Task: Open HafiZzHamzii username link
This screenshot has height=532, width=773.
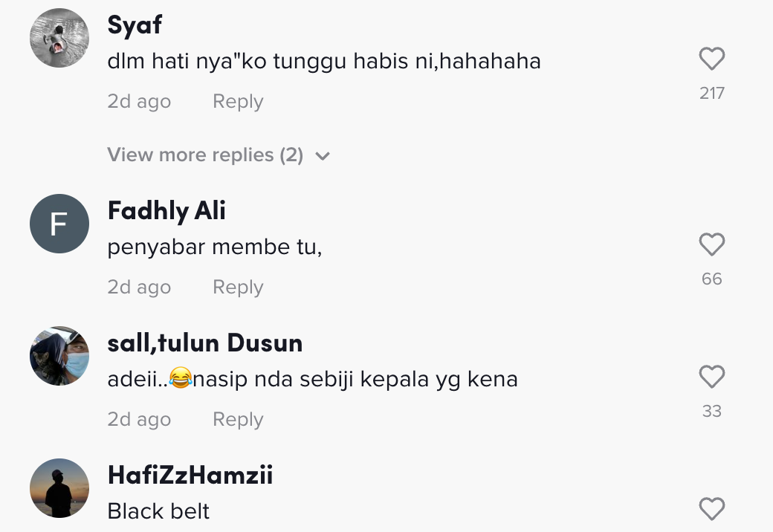Action: click(x=190, y=476)
